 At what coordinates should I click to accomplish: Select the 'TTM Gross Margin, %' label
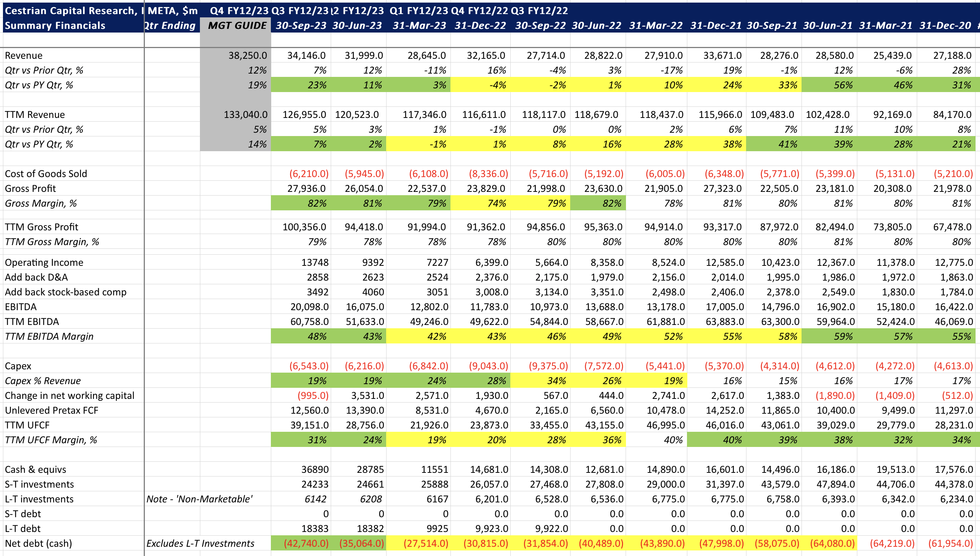[51, 242]
